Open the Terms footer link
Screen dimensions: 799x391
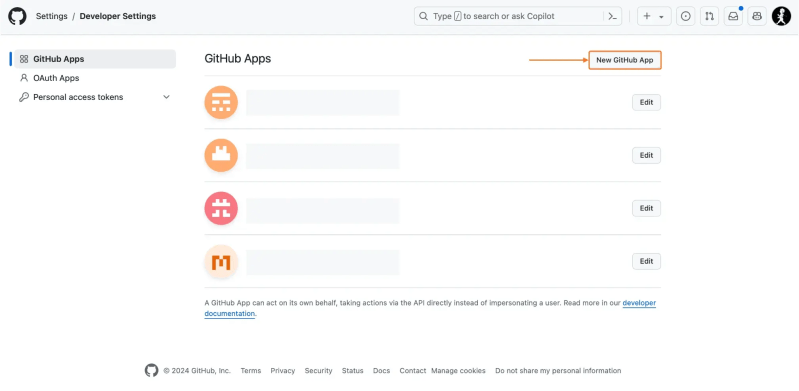[251, 371]
